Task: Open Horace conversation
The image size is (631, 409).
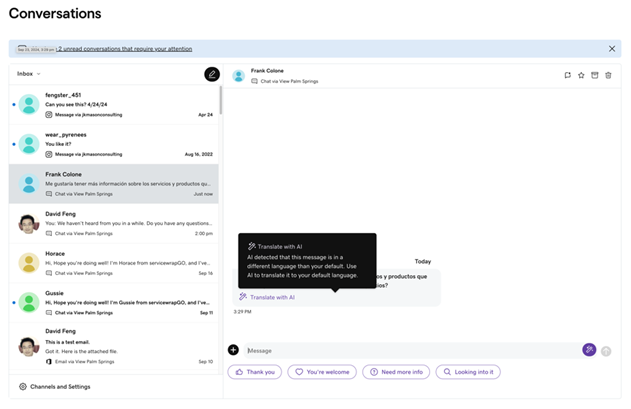Action: tap(114, 263)
